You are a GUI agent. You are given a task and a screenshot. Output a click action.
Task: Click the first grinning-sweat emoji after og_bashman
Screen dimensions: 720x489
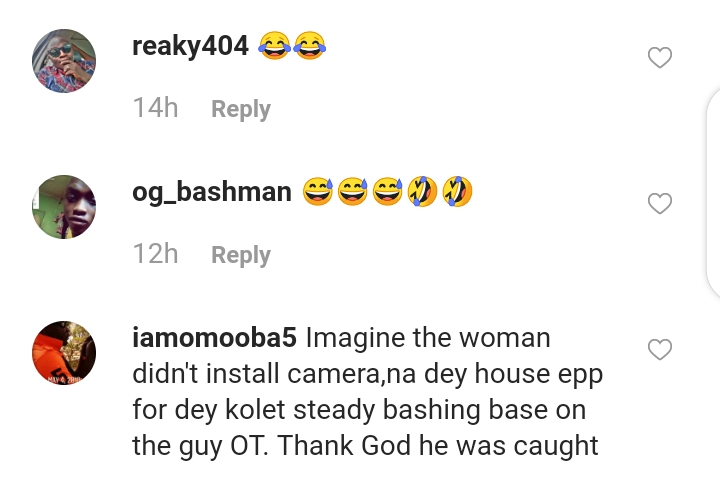(318, 191)
